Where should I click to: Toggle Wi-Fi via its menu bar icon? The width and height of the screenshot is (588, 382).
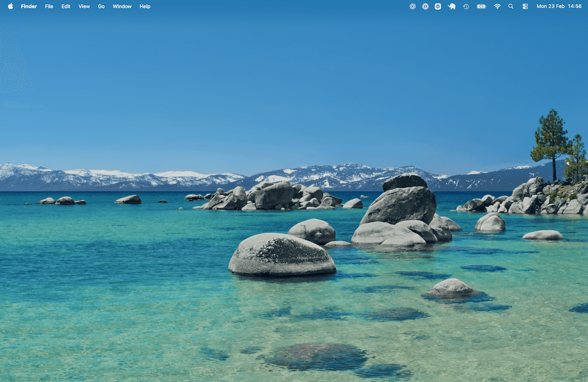(497, 6)
